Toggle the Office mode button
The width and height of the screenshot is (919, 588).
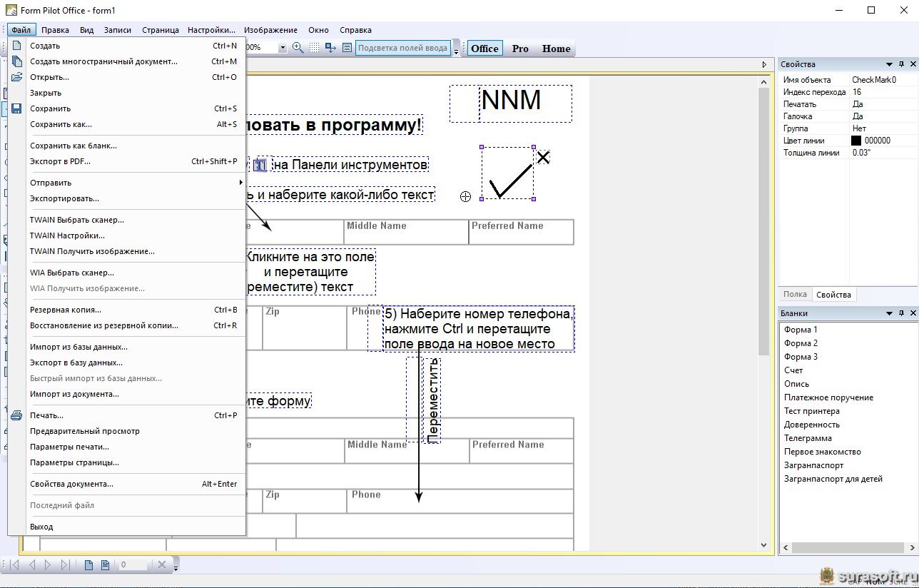click(484, 49)
